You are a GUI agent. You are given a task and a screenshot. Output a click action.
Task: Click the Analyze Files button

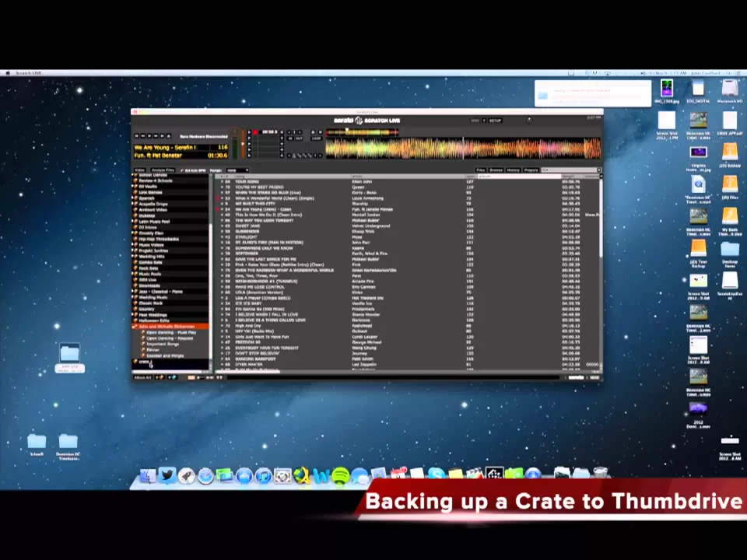coord(163,170)
